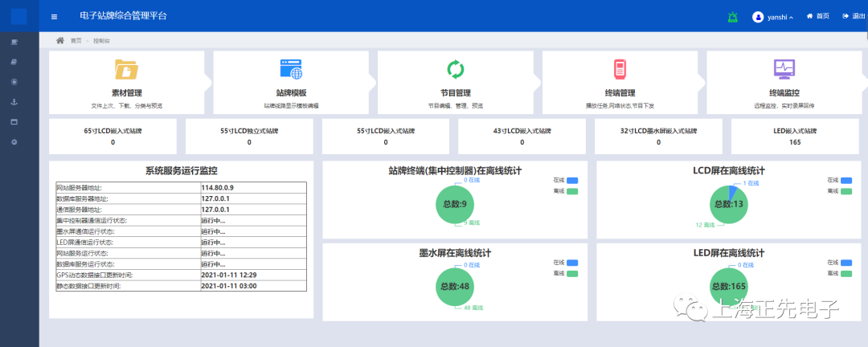Click the home icon in breadcrumb

60,40
